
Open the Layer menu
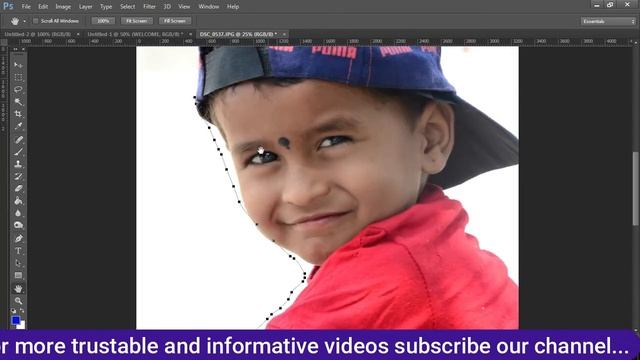[x=85, y=7]
